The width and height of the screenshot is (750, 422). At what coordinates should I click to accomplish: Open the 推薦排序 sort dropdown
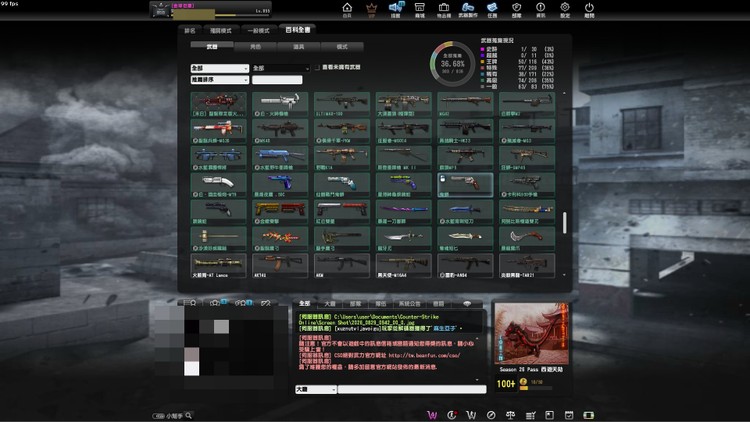click(220, 79)
